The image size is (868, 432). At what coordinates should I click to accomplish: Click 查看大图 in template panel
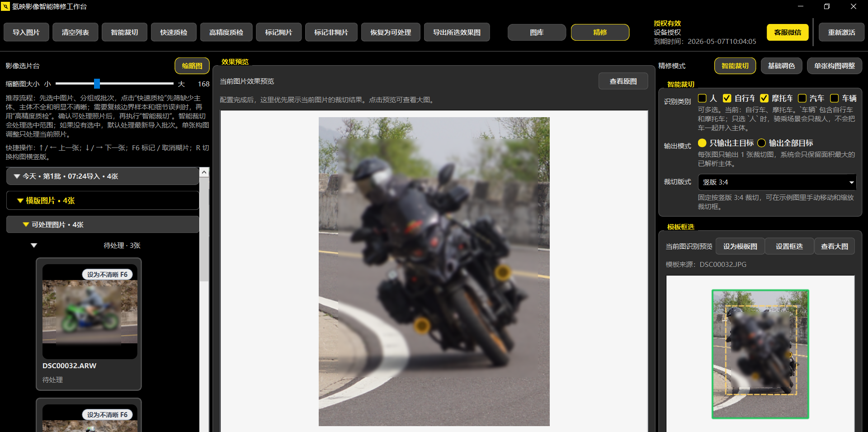tap(835, 247)
